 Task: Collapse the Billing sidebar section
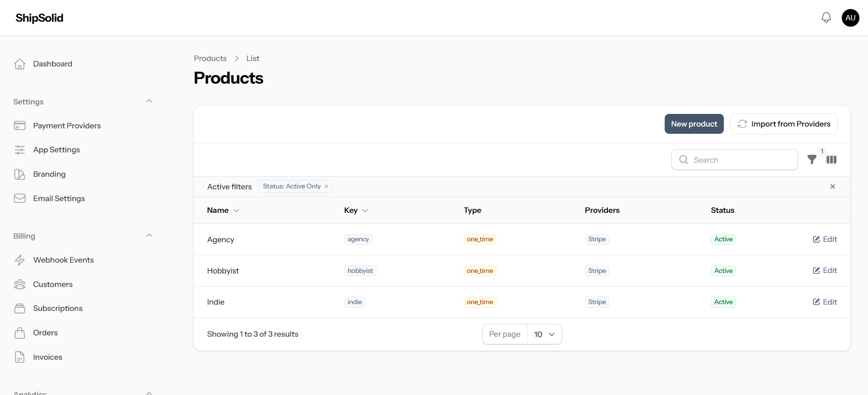point(149,235)
